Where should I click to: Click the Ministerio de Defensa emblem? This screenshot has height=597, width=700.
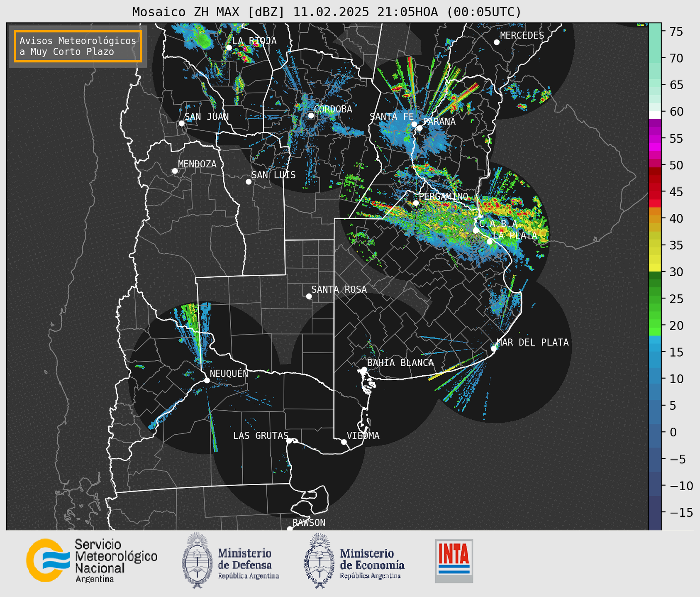pyautogui.click(x=198, y=560)
